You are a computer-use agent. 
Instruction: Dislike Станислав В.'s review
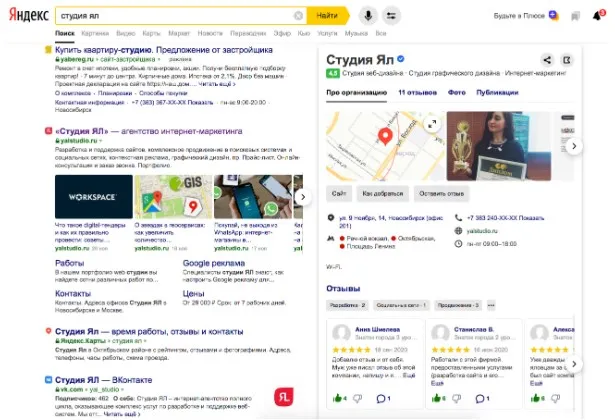[x=457, y=398]
